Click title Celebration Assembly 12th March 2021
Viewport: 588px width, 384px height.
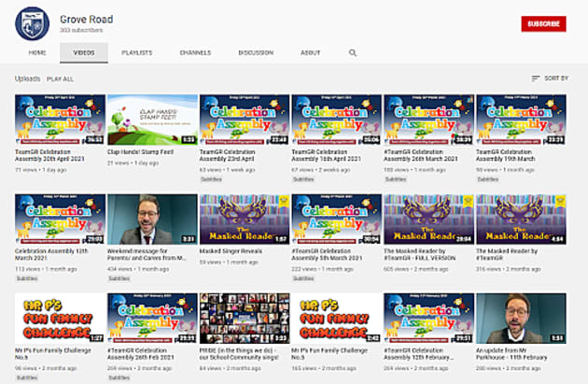click(51, 254)
